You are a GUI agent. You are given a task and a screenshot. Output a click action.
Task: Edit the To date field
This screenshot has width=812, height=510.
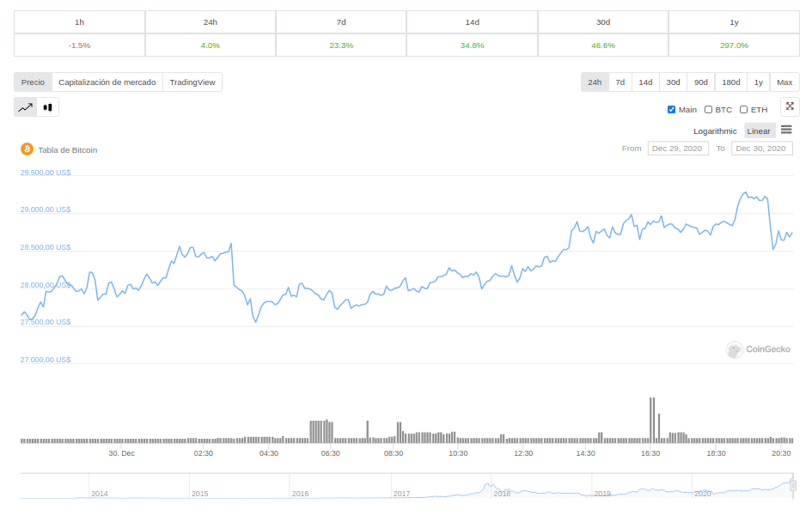762,149
